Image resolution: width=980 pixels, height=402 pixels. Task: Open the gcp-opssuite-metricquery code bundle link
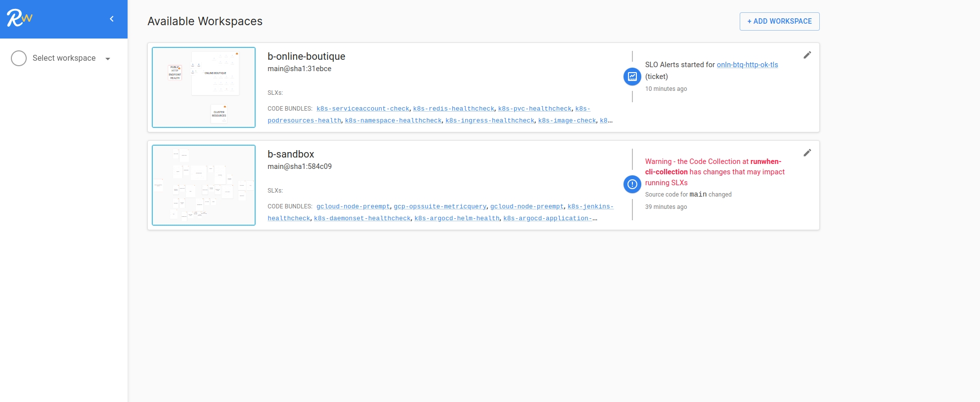(440, 206)
